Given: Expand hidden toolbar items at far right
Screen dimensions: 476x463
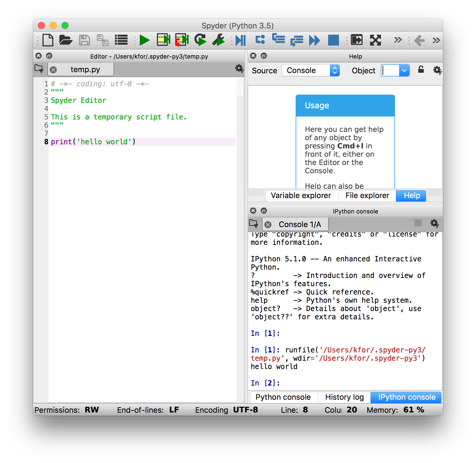Looking at the screenshot, I should click(x=436, y=40).
